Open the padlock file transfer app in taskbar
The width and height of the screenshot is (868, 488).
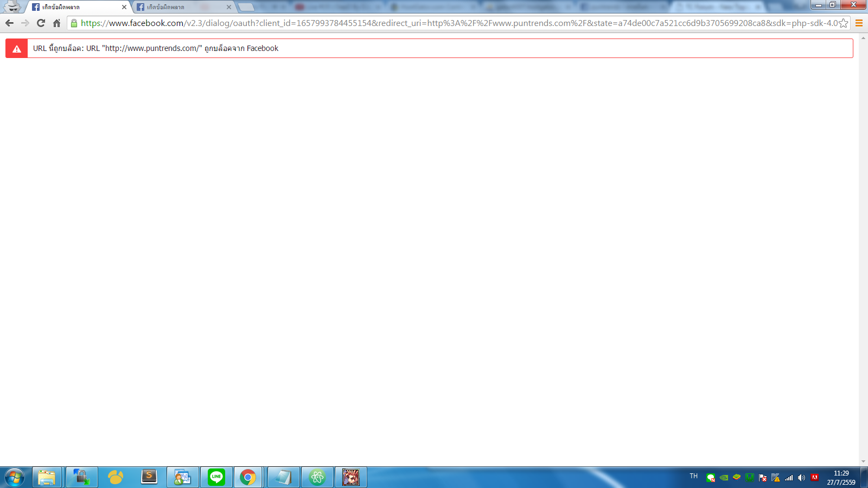[81, 478]
